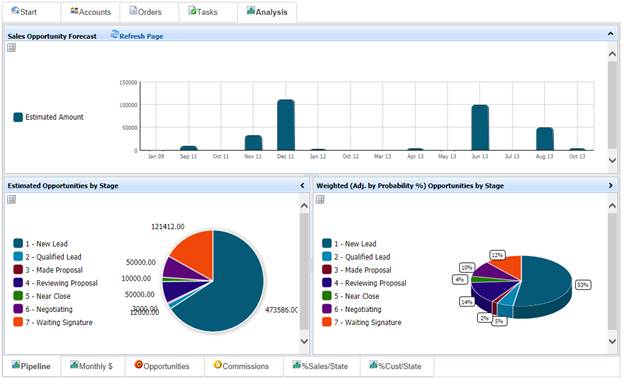Click scroll down arrow in Sales Forecast panel

pyautogui.click(x=612, y=160)
